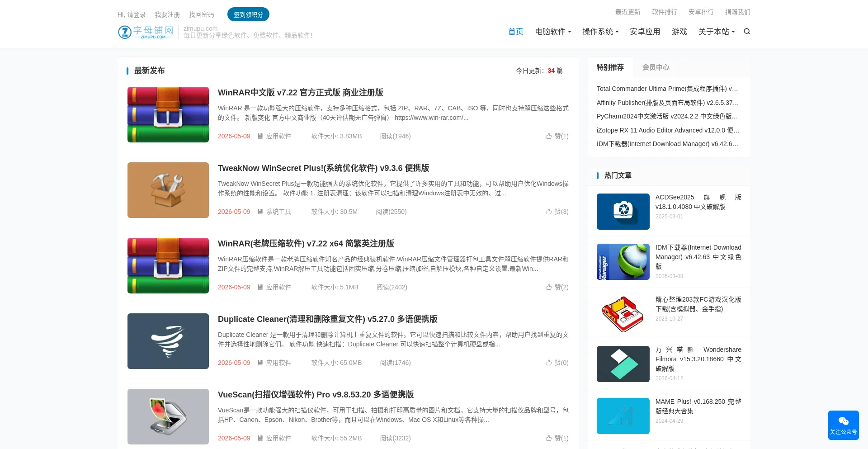Click 阅读(1946) on WinRAR中文版 post
This screenshot has height=449, width=868.
click(x=396, y=136)
